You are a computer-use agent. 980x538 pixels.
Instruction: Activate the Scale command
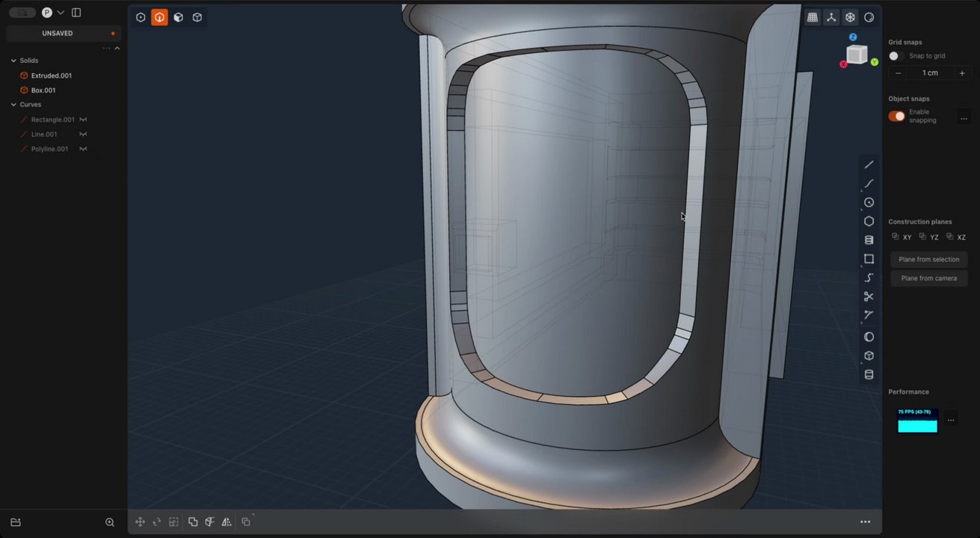(173, 522)
